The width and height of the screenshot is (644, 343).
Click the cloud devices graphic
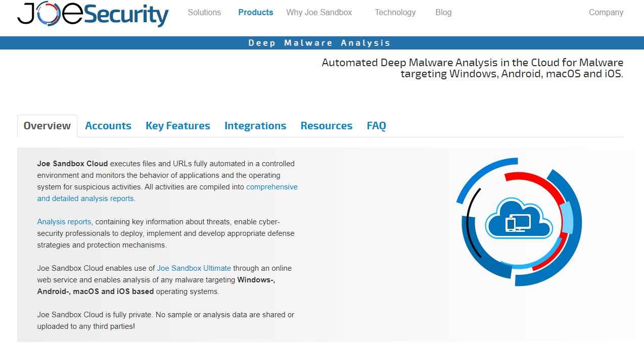(x=519, y=222)
